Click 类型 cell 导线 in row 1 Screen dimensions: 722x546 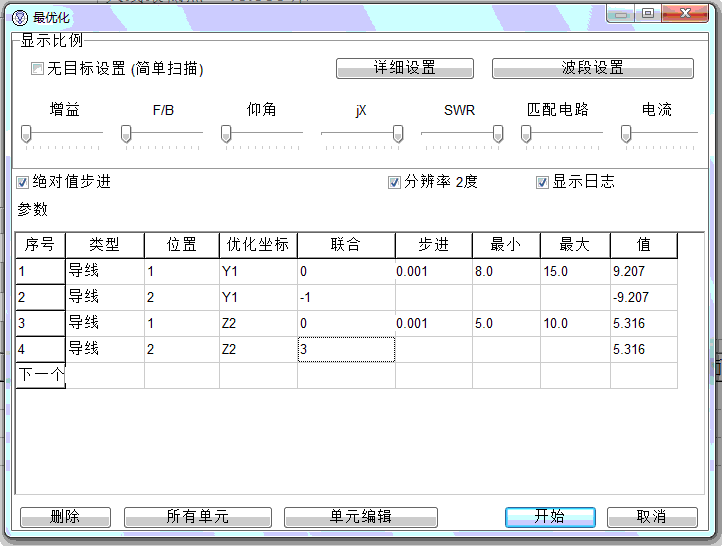[x=105, y=271]
